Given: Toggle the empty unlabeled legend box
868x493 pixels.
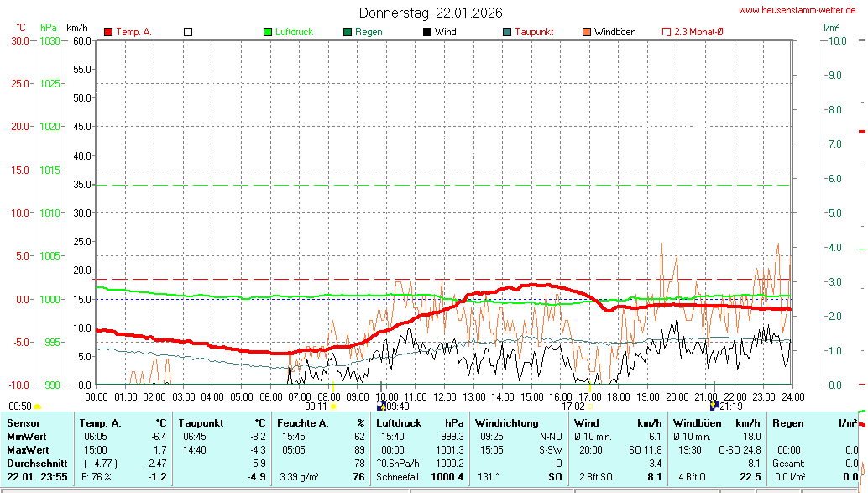Looking at the screenshot, I should point(188,32).
